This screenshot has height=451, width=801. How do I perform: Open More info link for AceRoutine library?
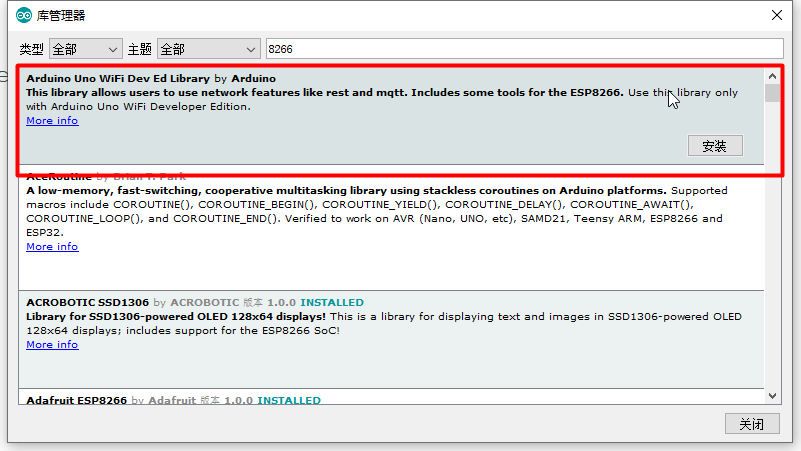[52, 246]
